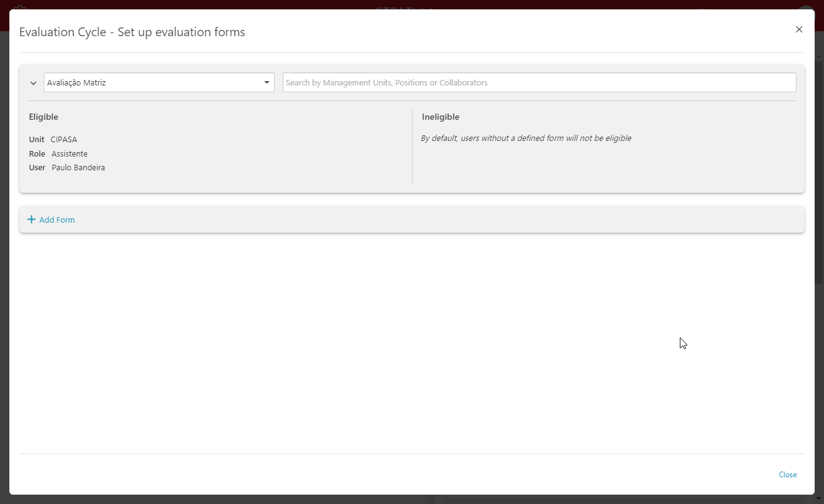Click the User label in Eligible list
824x504 pixels.
click(x=37, y=168)
